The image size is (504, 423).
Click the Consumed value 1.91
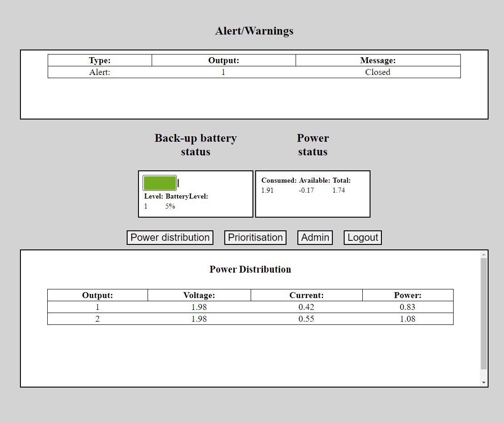tap(267, 190)
